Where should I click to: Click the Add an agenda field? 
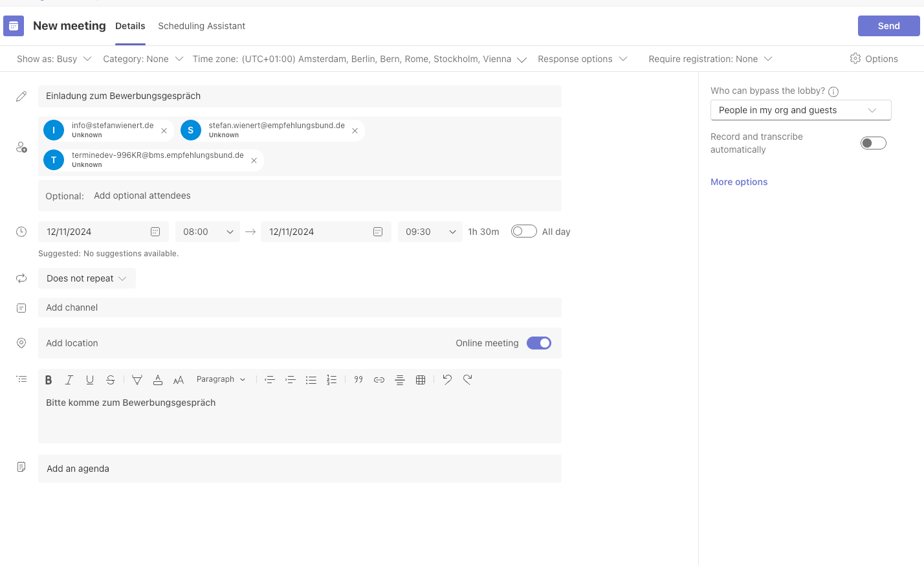300,469
